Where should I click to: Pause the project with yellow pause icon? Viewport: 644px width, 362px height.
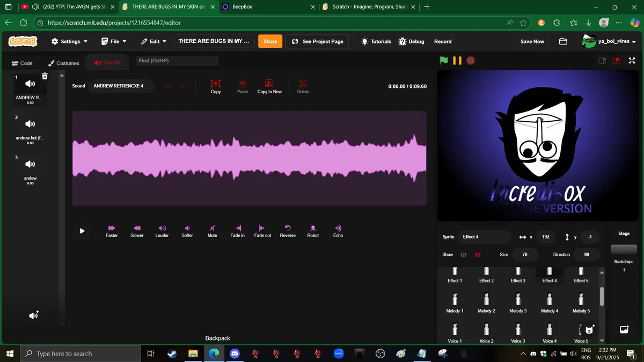457,61
